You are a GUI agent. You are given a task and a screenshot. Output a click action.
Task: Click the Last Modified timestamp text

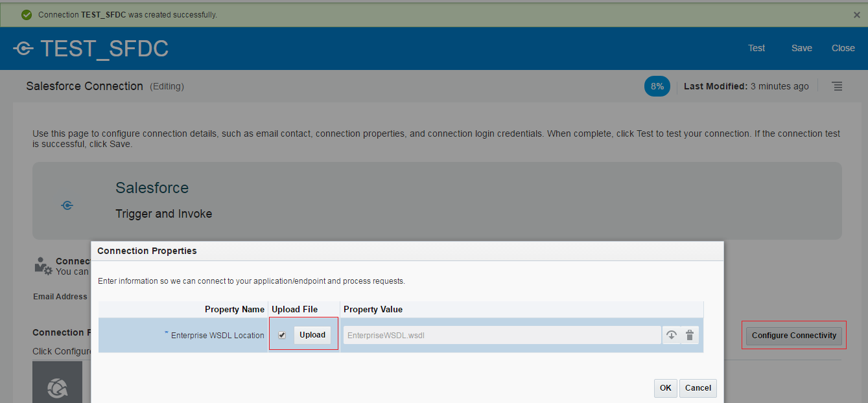(x=746, y=86)
